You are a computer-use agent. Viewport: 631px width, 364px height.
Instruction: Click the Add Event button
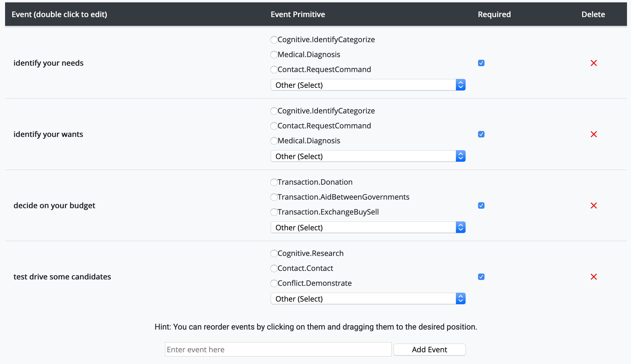point(429,350)
